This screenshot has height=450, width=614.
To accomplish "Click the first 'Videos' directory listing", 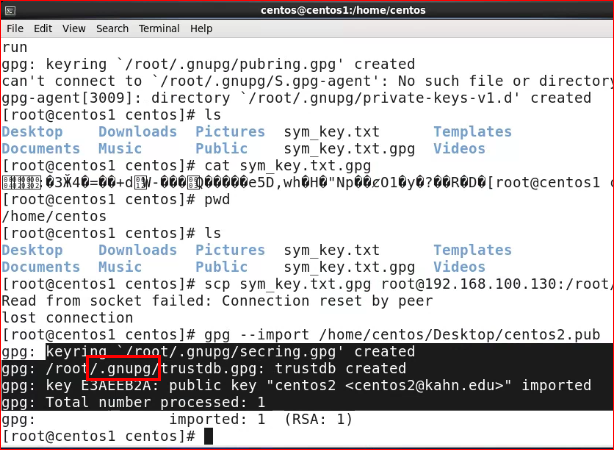I will [x=459, y=149].
